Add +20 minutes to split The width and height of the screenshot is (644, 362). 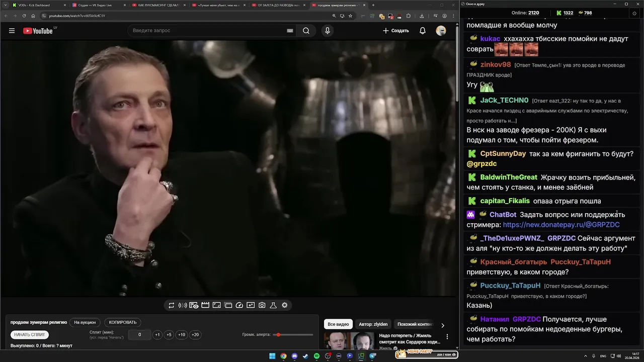pyautogui.click(x=195, y=335)
